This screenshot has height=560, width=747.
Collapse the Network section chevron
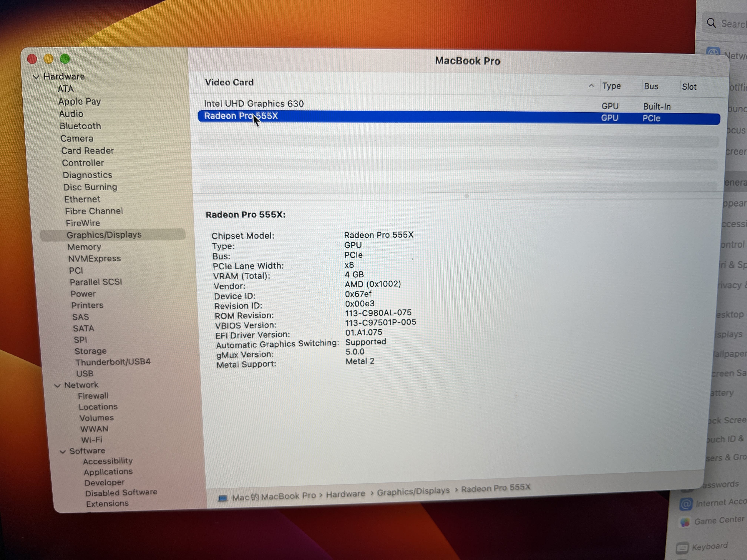coord(57,386)
